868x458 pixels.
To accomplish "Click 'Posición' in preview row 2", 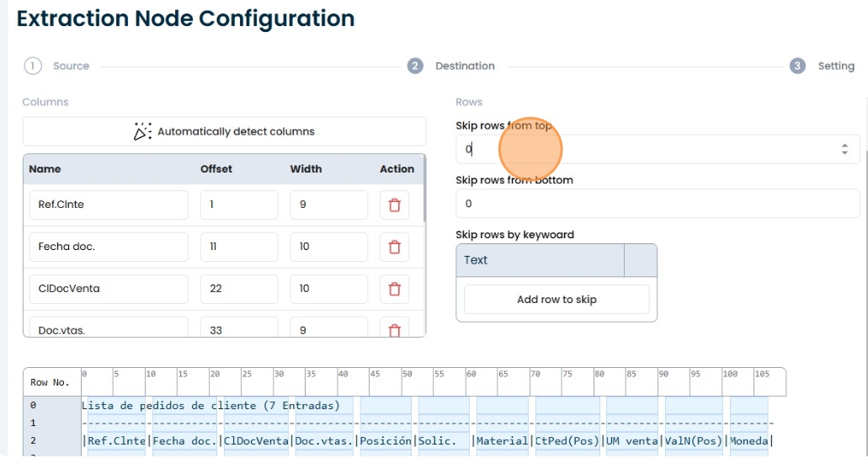I will [386, 441].
